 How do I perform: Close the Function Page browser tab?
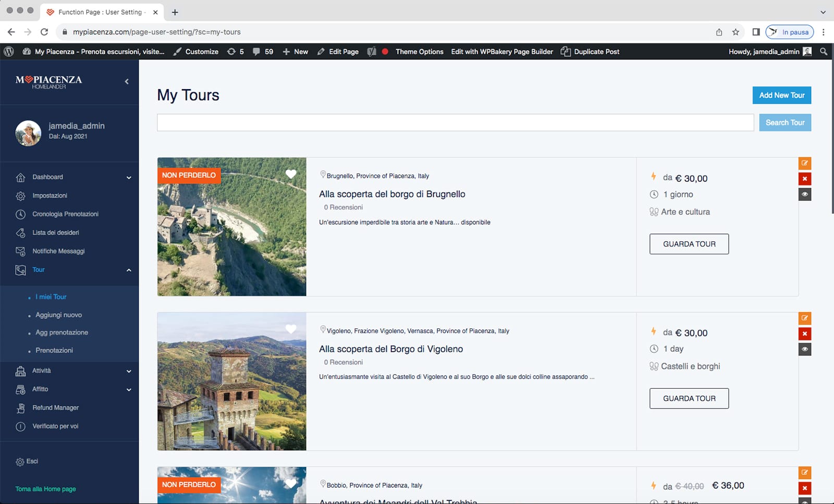click(155, 12)
